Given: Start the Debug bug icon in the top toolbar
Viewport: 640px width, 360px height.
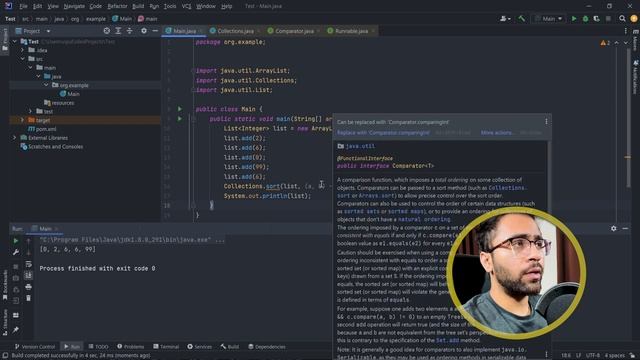Looking at the screenshot, I should 585,19.
